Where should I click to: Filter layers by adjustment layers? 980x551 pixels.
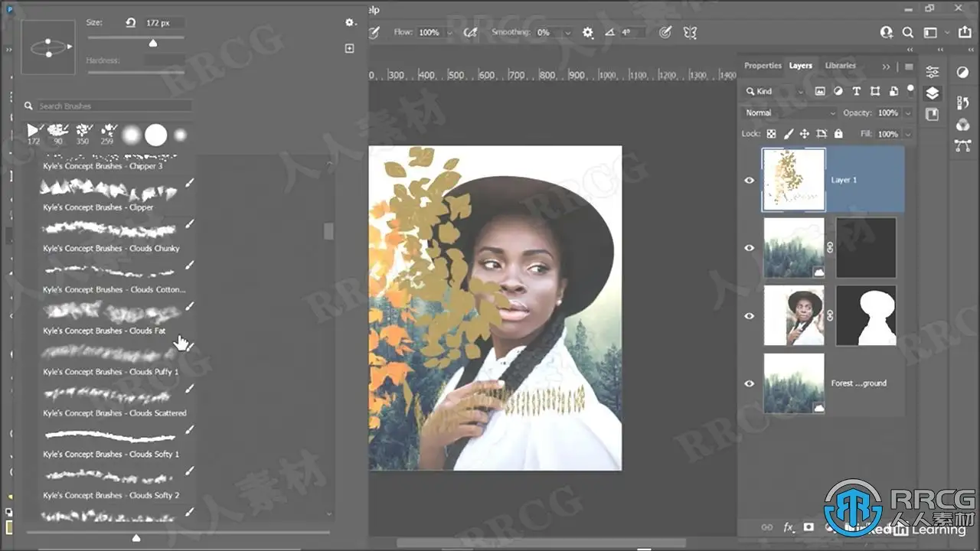tap(838, 91)
